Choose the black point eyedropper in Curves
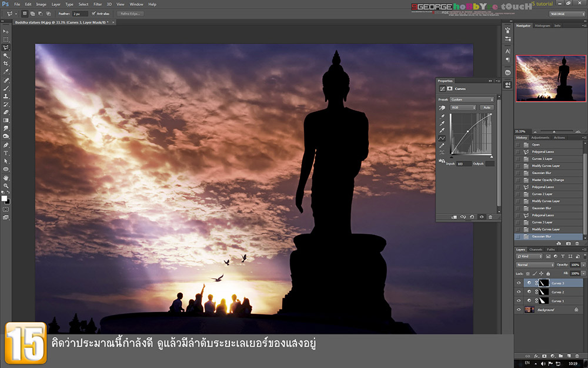Viewport: 588px width, 368px height. pos(442,117)
